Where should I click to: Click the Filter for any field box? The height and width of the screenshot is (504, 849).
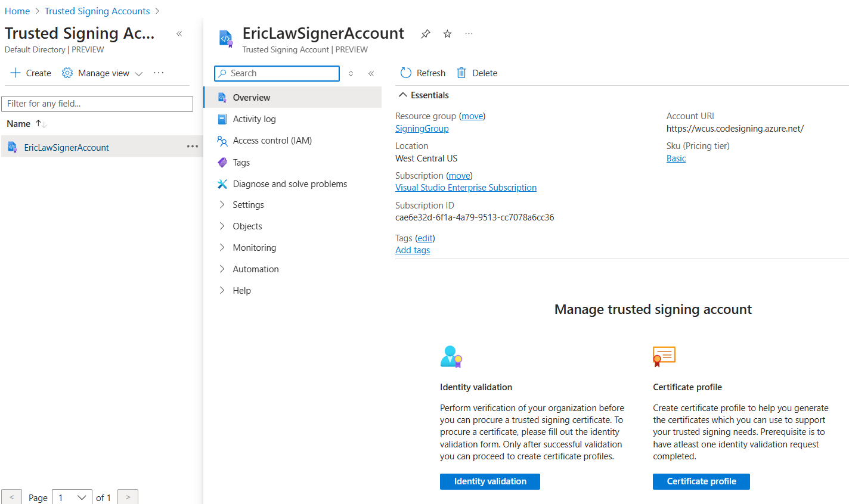click(x=97, y=104)
